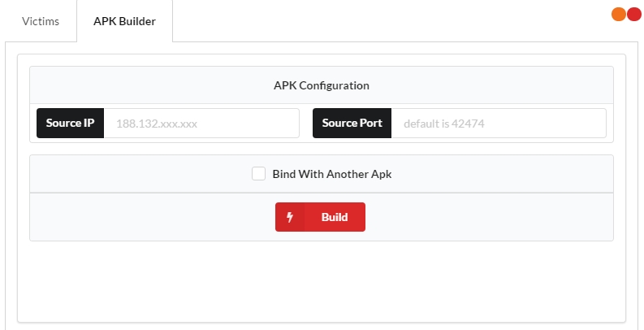Click the 188.132.xxx.xxx placeholder text
644x330 pixels.
(x=158, y=124)
